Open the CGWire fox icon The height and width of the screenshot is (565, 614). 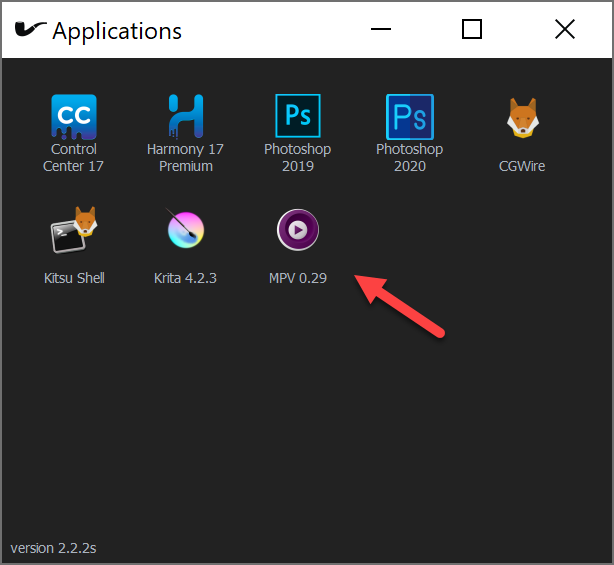523,117
